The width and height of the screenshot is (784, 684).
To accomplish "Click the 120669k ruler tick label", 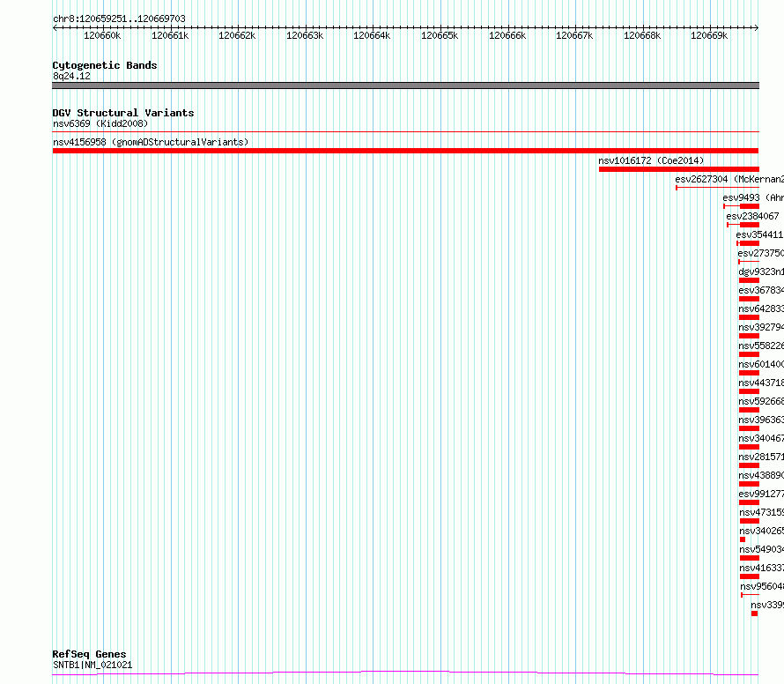I will (709, 35).
